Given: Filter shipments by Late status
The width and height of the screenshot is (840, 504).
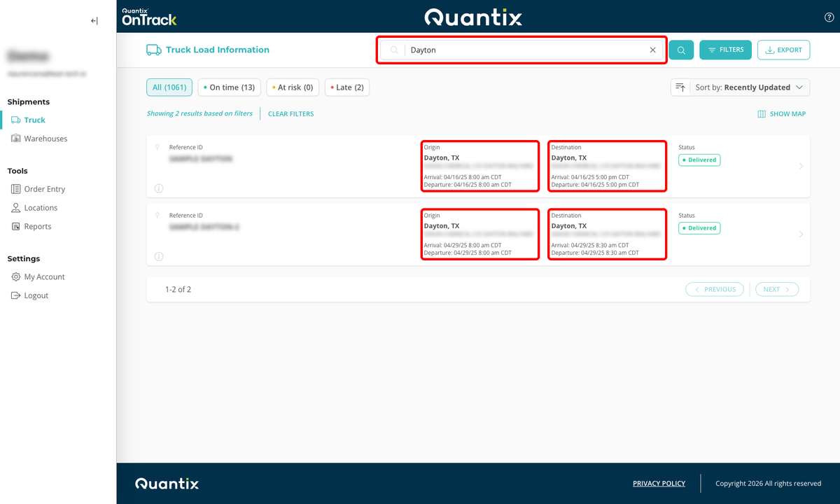Looking at the screenshot, I should pyautogui.click(x=346, y=87).
